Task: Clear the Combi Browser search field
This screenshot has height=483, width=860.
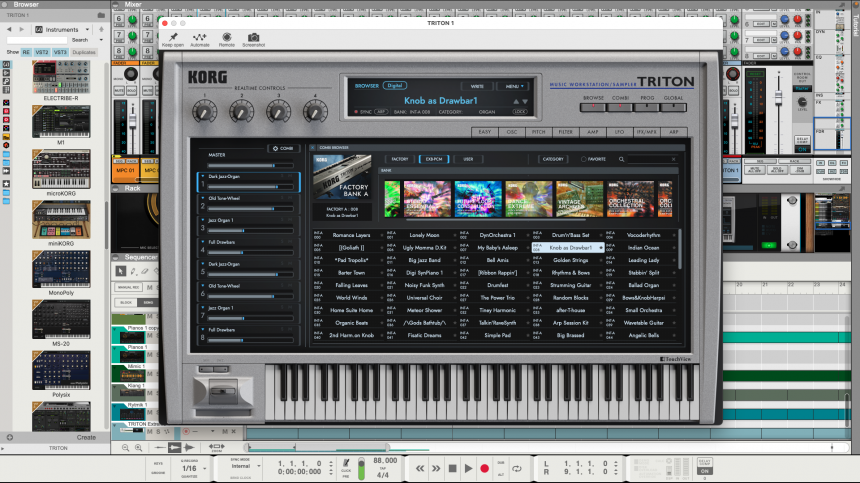Action: point(674,159)
